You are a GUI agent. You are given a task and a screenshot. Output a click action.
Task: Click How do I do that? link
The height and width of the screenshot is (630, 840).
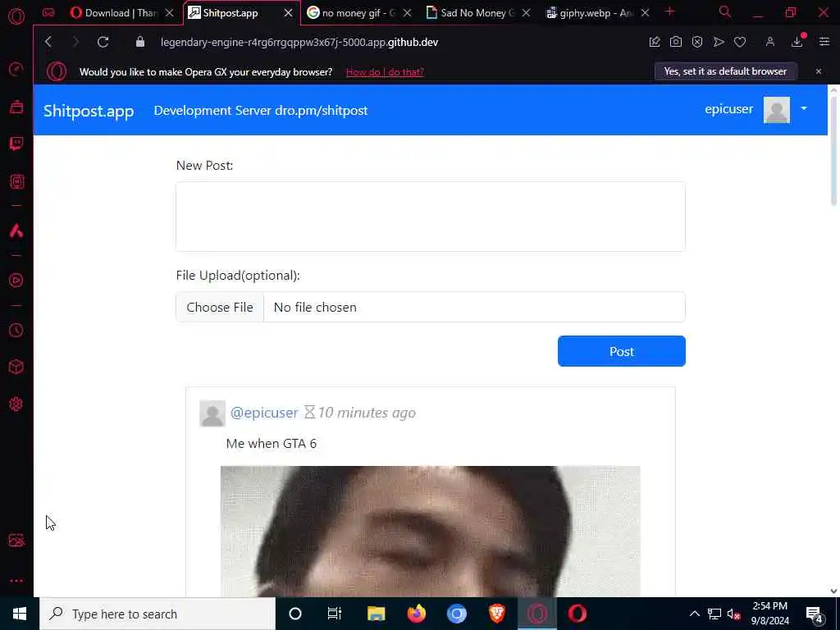click(385, 72)
